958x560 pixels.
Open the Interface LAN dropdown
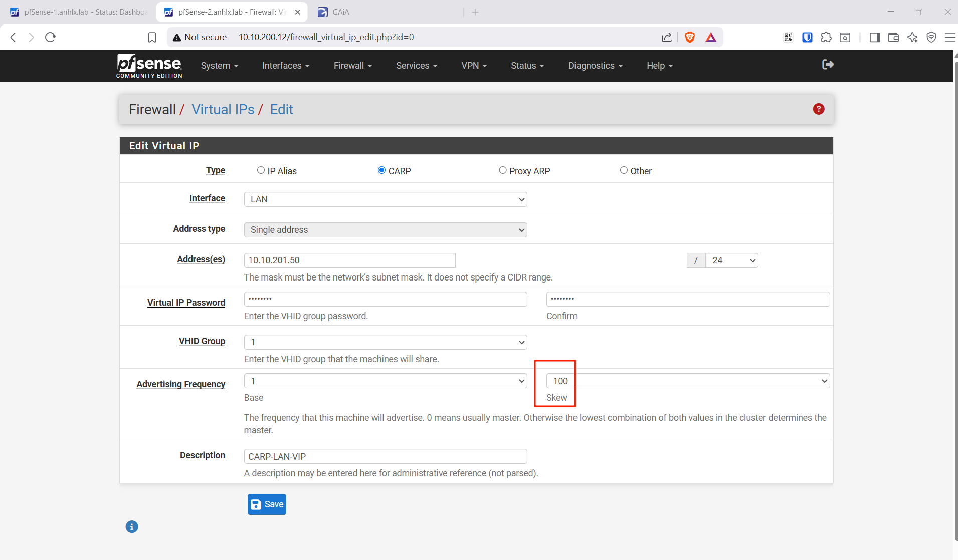pos(386,199)
